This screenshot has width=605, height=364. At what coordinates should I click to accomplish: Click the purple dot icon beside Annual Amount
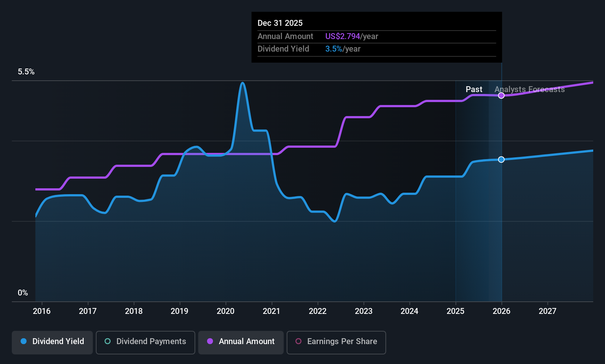(x=210, y=342)
